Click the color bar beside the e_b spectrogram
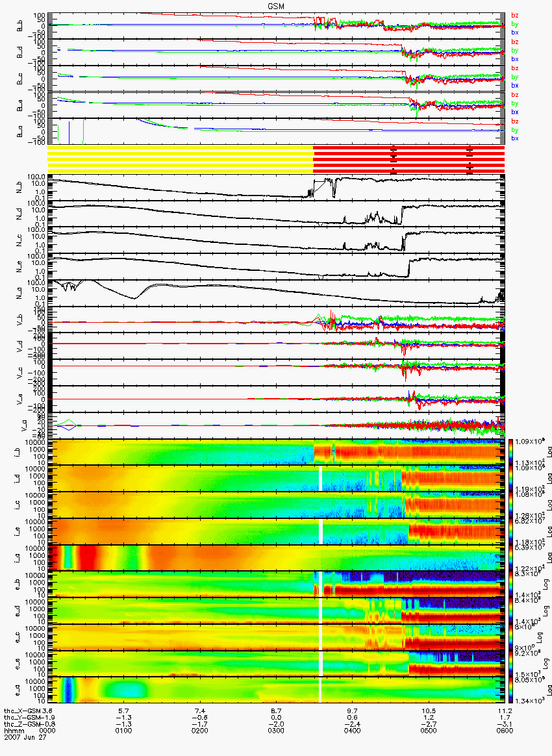 pyautogui.click(x=511, y=584)
